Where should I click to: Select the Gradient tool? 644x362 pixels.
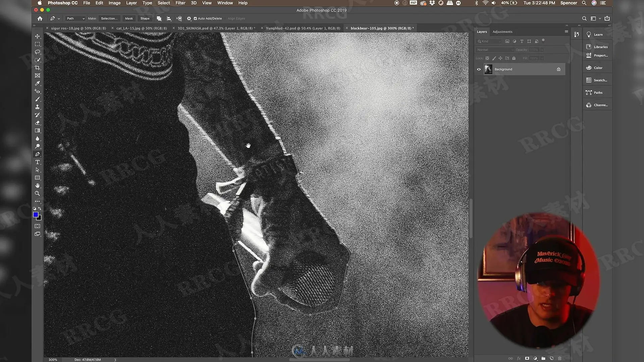click(38, 131)
